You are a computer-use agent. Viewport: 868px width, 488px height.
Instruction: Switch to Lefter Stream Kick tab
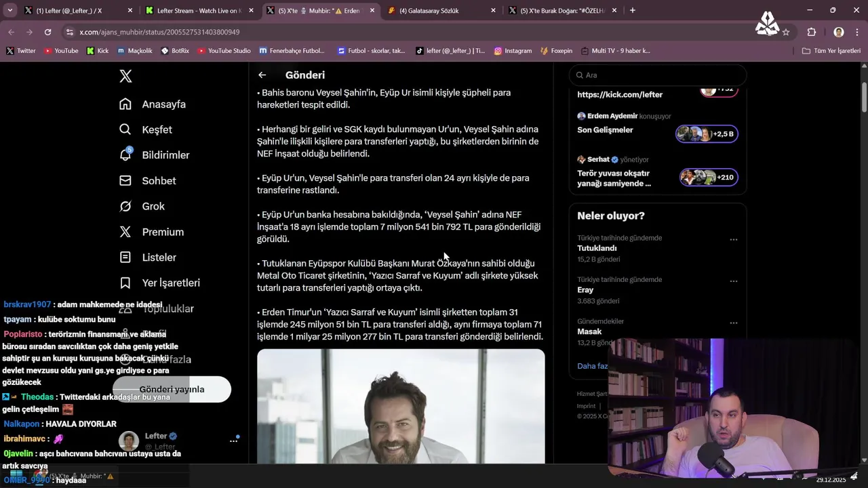pyautogui.click(x=199, y=10)
